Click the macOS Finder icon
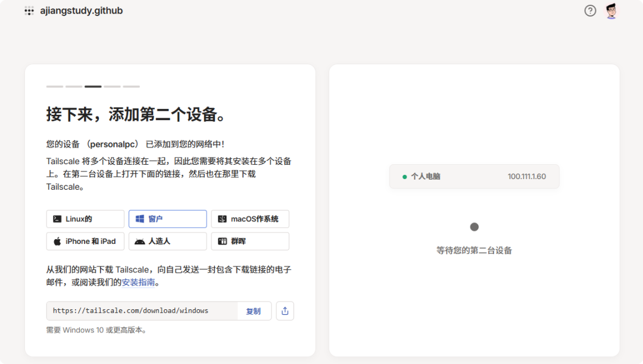The width and height of the screenshot is (643, 364). [222, 219]
